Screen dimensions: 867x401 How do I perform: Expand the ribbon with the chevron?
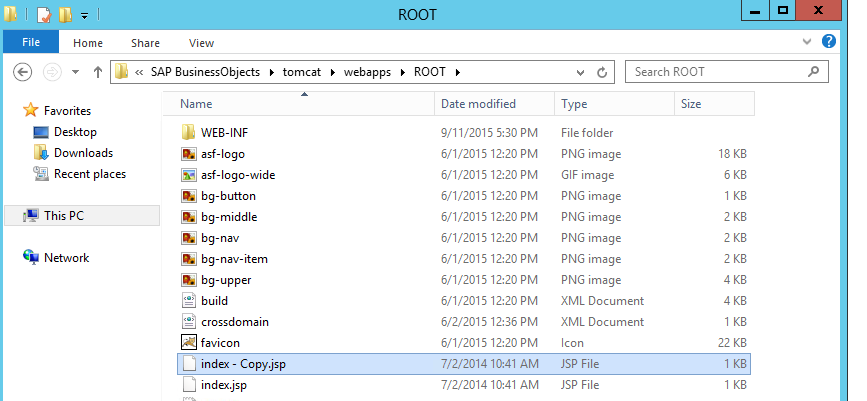point(807,41)
